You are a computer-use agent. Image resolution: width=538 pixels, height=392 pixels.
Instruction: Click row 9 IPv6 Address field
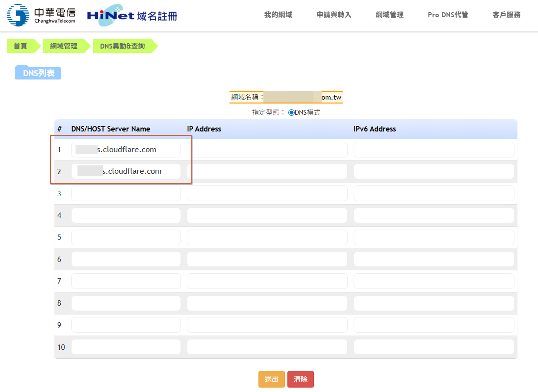pyautogui.click(x=434, y=325)
